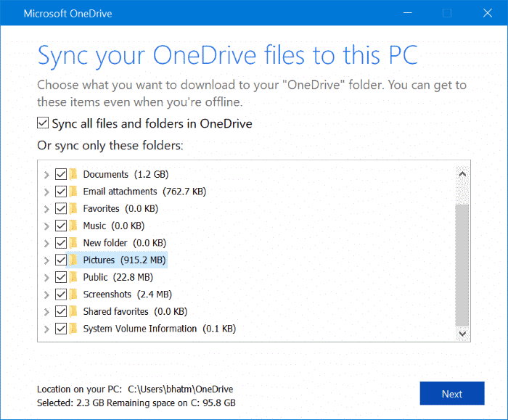Viewport: 508px width, 420px height.
Task: Expand the Public folder chevron
Action: point(46,278)
